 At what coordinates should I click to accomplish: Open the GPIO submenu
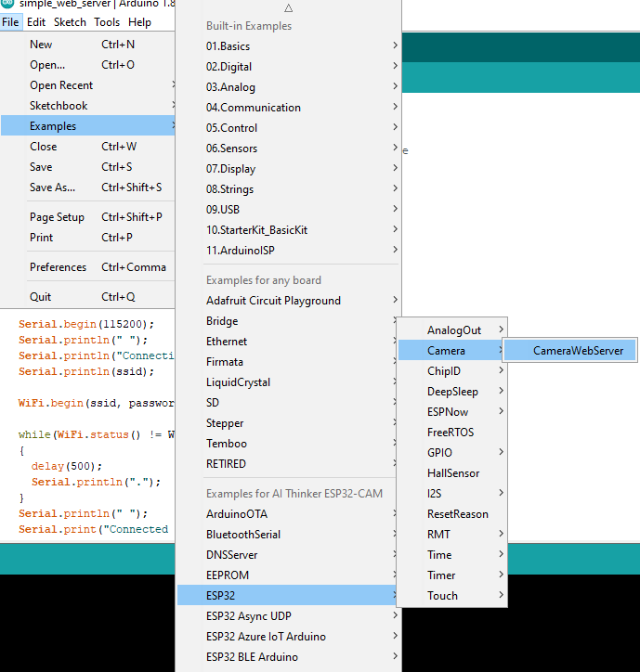pyautogui.click(x=452, y=453)
